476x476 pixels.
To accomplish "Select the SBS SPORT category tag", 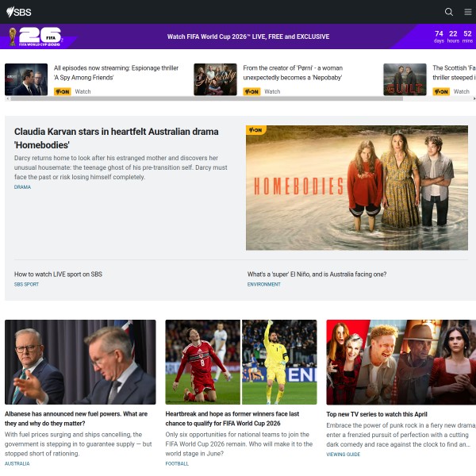I will click(x=26, y=284).
